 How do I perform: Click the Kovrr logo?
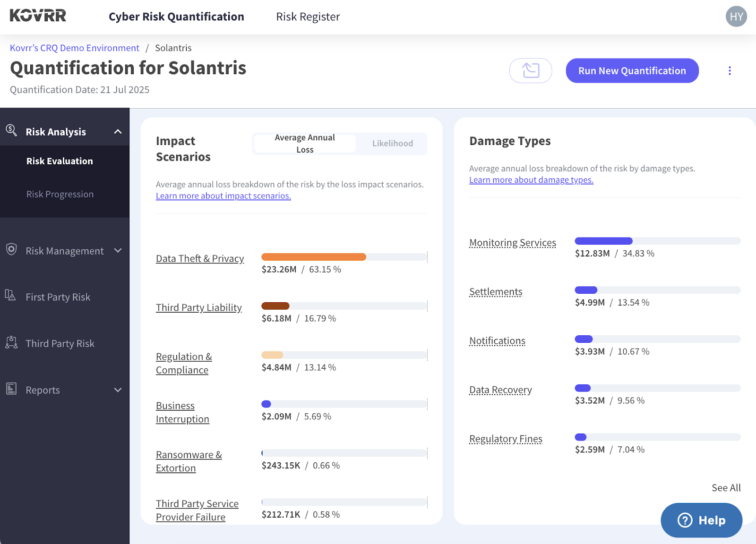click(x=38, y=16)
